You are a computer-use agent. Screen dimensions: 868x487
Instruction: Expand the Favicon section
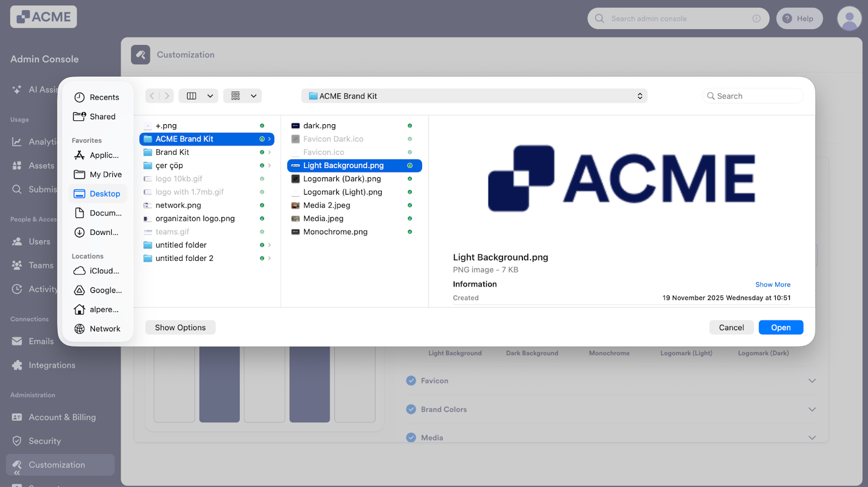point(611,381)
